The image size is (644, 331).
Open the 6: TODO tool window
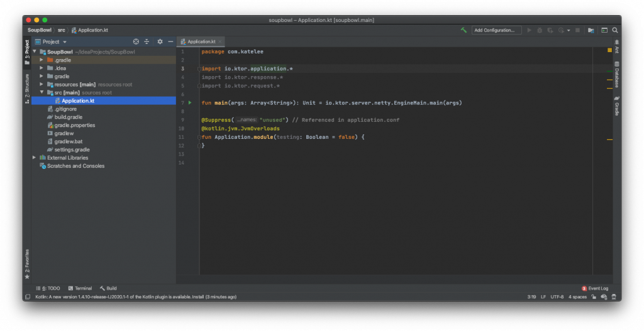pyautogui.click(x=48, y=288)
